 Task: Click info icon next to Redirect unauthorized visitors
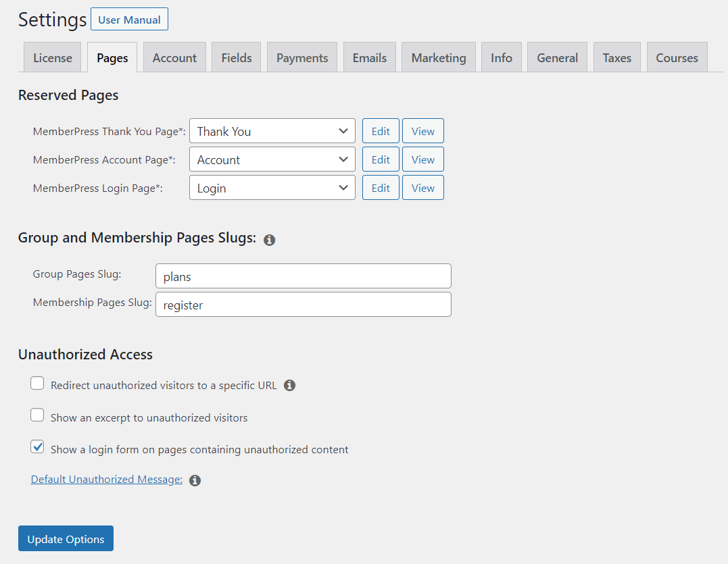289,386
